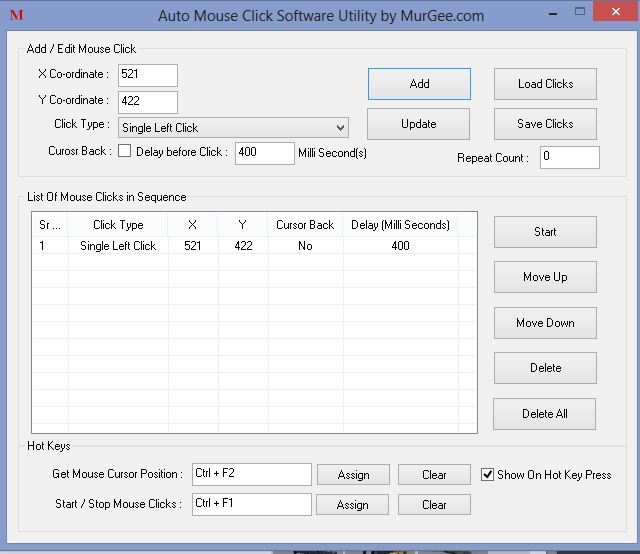Click the Move Up button
The image size is (640, 554).
tap(545, 277)
